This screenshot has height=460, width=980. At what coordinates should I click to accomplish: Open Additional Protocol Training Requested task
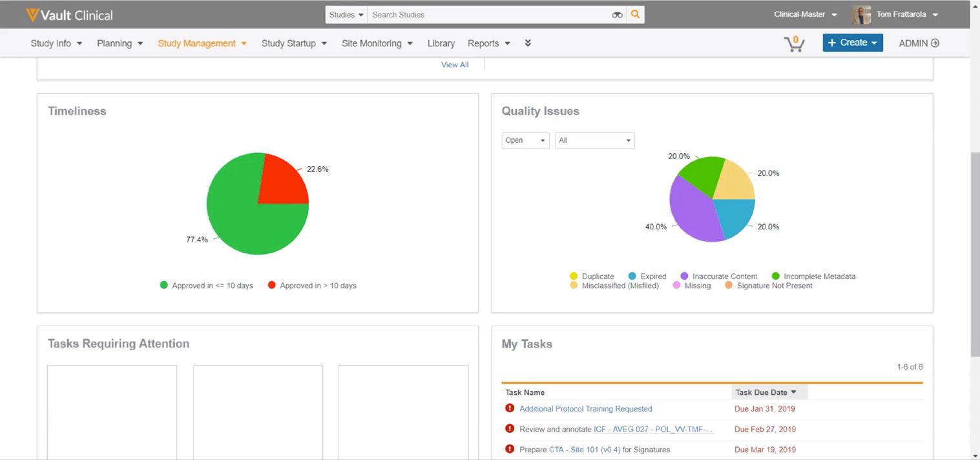[x=586, y=408]
